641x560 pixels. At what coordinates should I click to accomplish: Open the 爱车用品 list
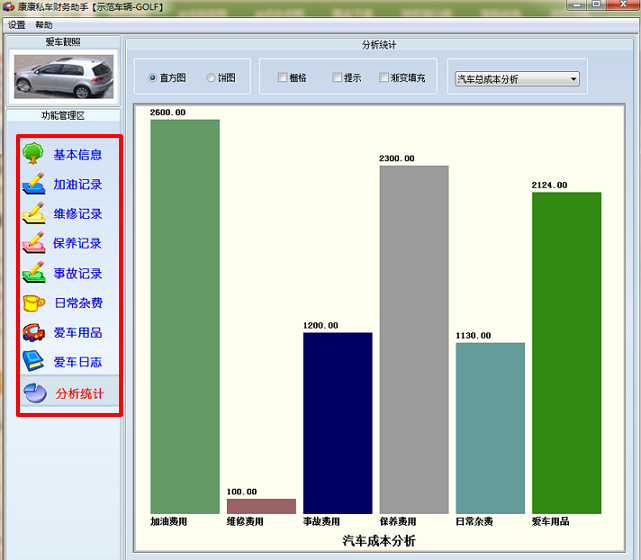tap(78, 333)
